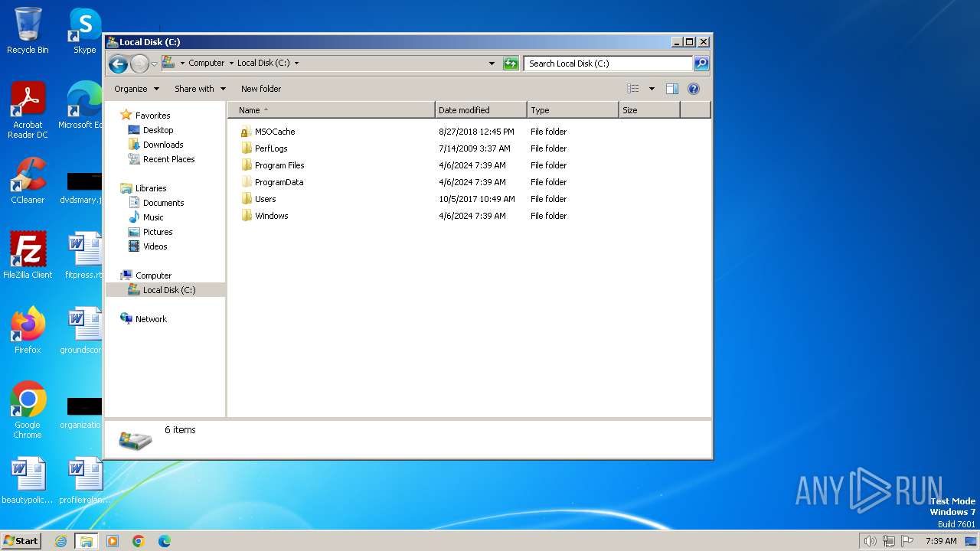Click the refresh button beside address bar
The height and width of the screenshot is (551, 980).
511,64
